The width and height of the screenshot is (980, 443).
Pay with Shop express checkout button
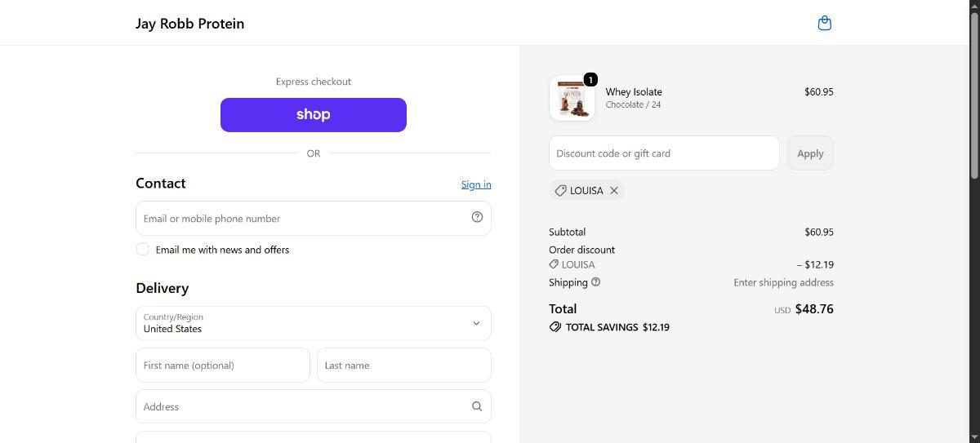click(314, 115)
